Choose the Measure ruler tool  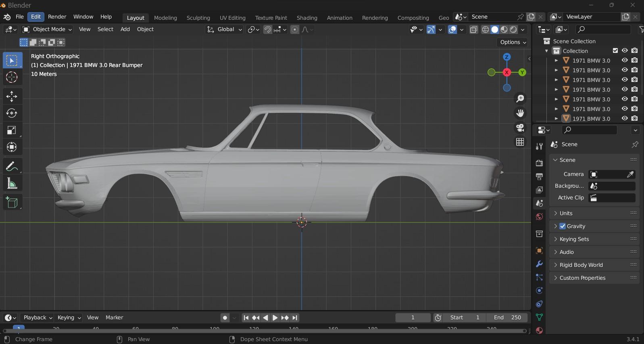click(12, 183)
